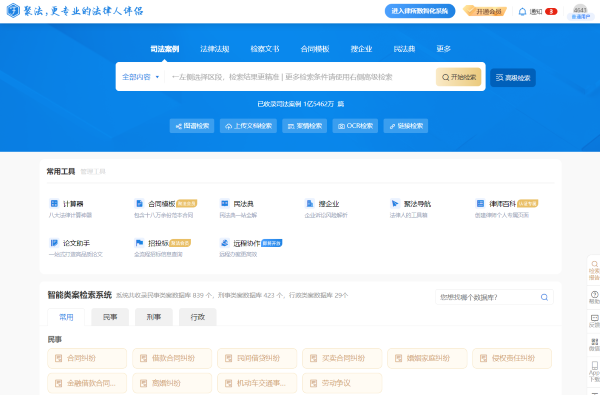
Task: Click document icon in 借款合同纠纷 card
Action: [143, 358]
